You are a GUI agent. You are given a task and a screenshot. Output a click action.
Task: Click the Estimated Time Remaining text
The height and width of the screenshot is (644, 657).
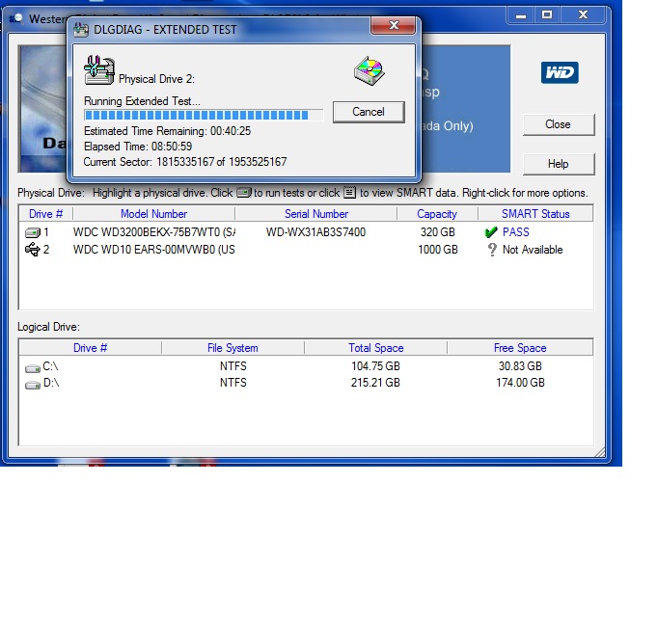point(167,131)
